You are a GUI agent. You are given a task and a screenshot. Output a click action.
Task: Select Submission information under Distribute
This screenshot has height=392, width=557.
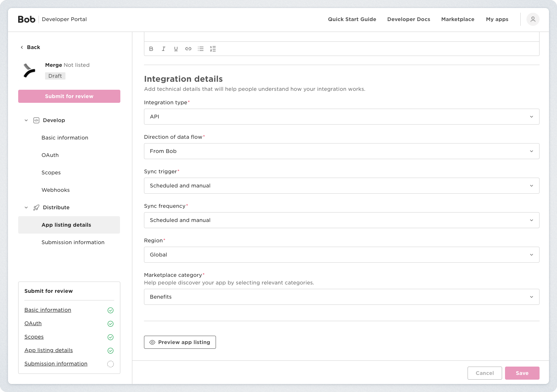[x=69, y=242]
